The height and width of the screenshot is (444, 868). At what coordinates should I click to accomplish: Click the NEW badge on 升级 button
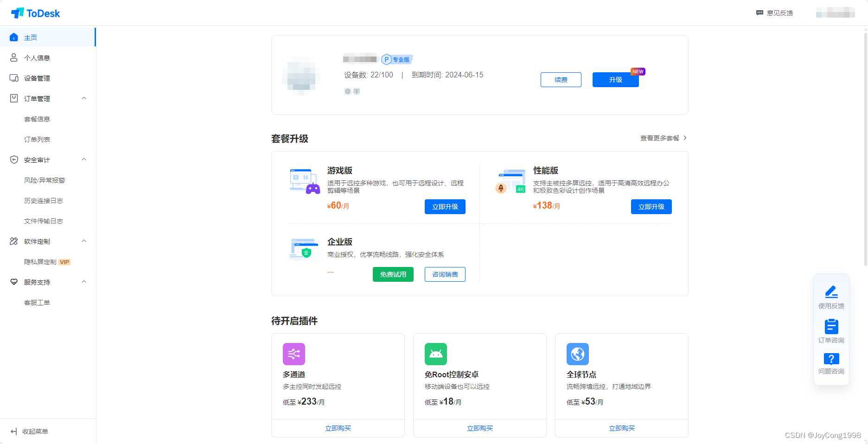tap(638, 72)
